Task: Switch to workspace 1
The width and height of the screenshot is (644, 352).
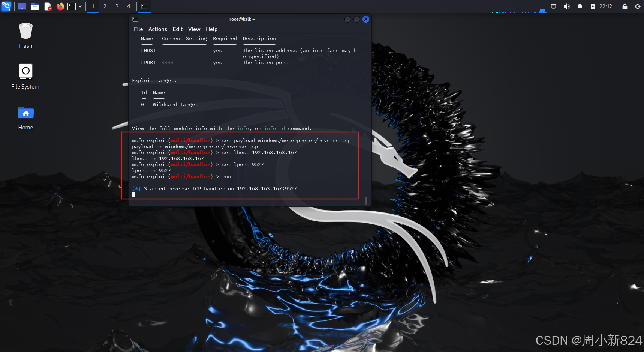Action: coord(93,6)
